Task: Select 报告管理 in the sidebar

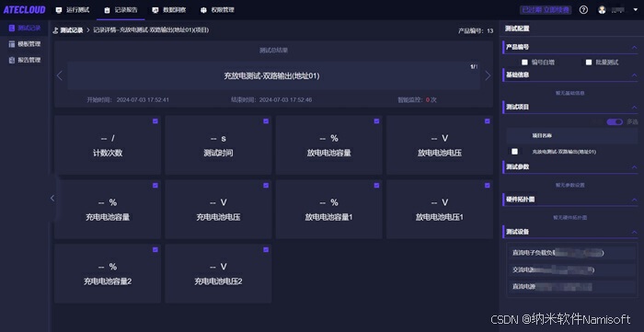Action: click(x=25, y=60)
